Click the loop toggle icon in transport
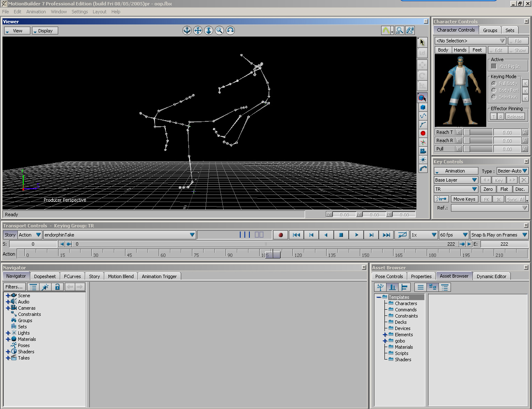 [402, 235]
